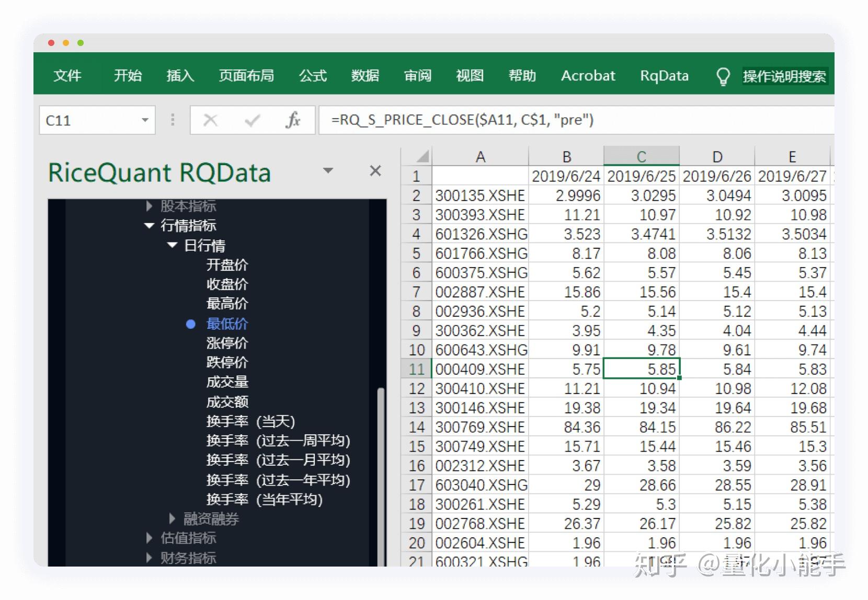Expand the 财务指标 node
The height and width of the screenshot is (600, 868).
click(x=149, y=558)
